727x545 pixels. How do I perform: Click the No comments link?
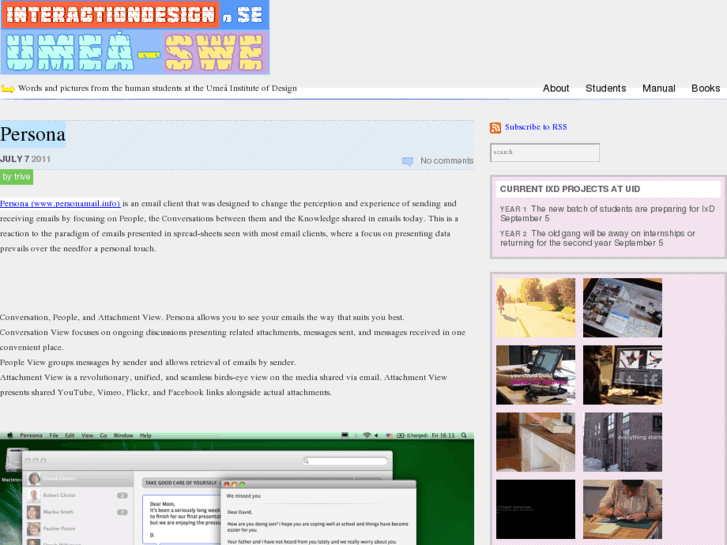446,161
